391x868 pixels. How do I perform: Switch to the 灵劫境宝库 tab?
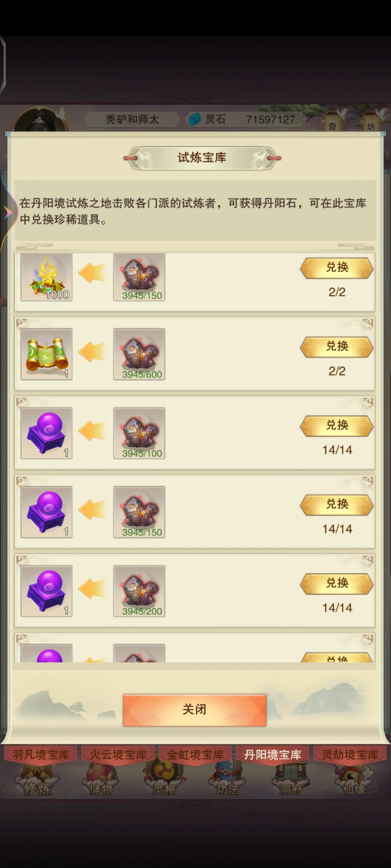pyautogui.click(x=350, y=755)
